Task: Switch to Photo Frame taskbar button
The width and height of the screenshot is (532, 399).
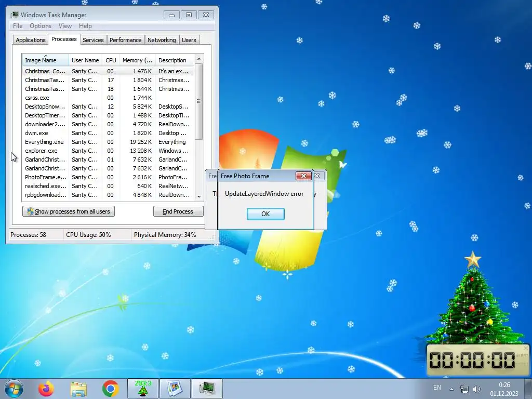Action: coord(175,389)
